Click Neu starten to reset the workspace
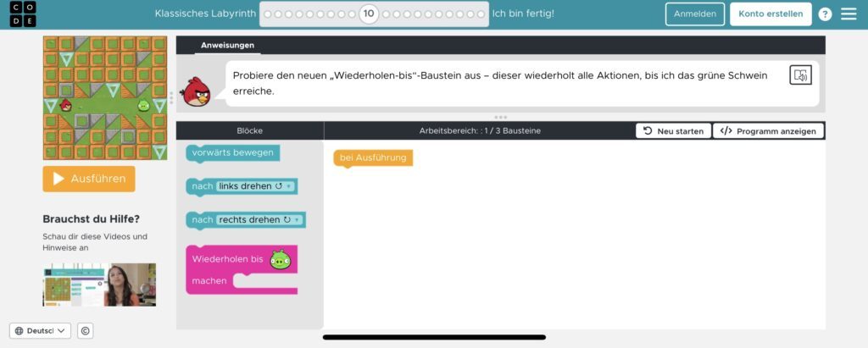This screenshot has height=348, width=868. tap(674, 131)
